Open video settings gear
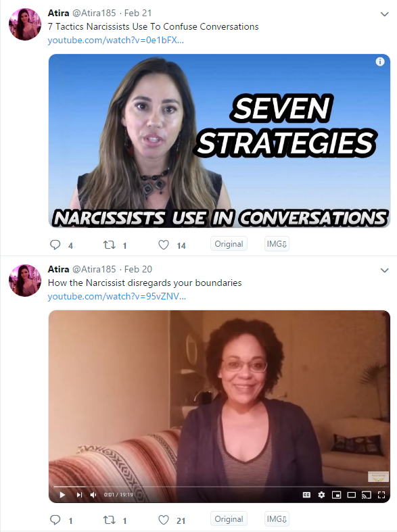The image size is (397, 532). point(321,495)
